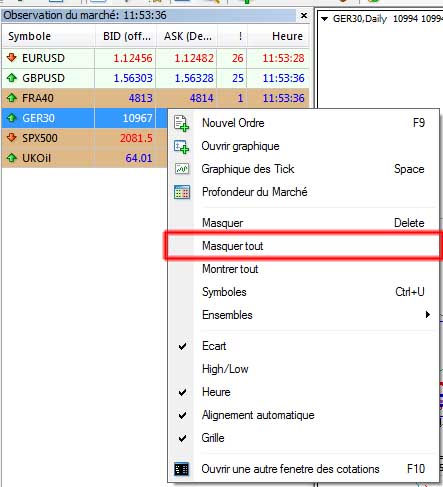Select the SPX500 symbol row

click(x=85, y=138)
